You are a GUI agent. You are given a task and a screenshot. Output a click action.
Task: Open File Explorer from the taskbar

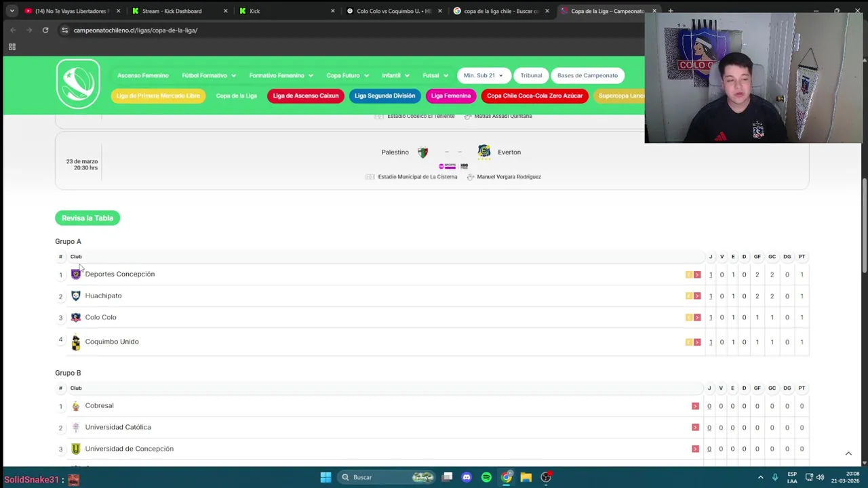[x=526, y=477]
